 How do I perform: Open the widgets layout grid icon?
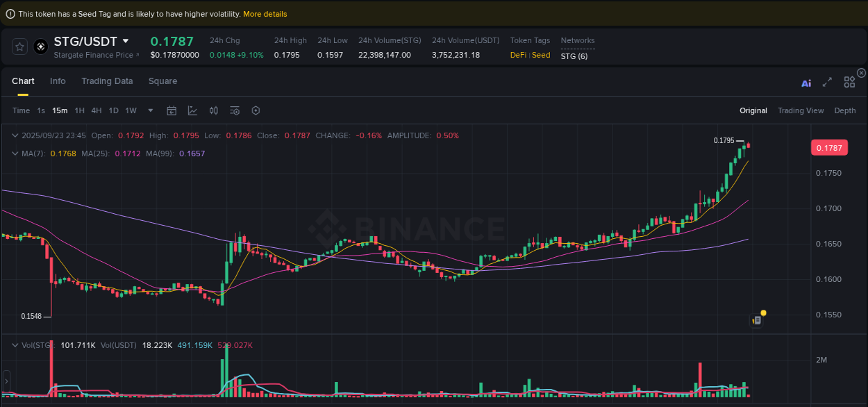click(849, 81)
